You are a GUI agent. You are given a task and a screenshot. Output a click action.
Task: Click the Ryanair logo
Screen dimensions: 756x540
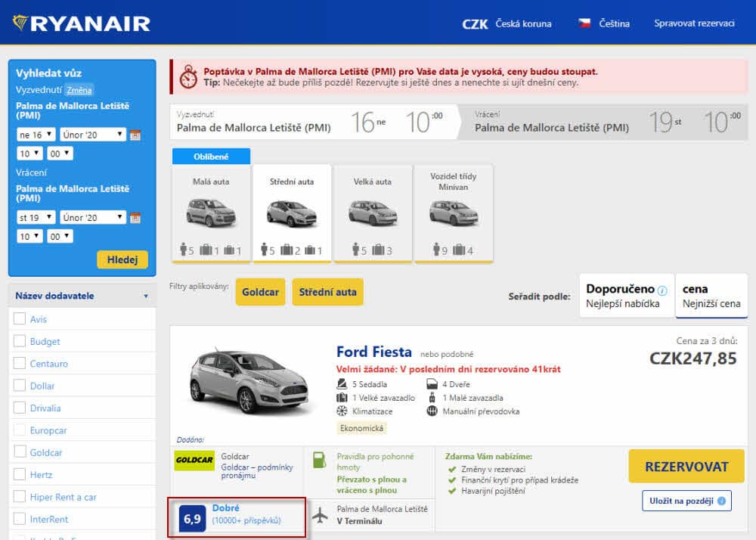82,23
